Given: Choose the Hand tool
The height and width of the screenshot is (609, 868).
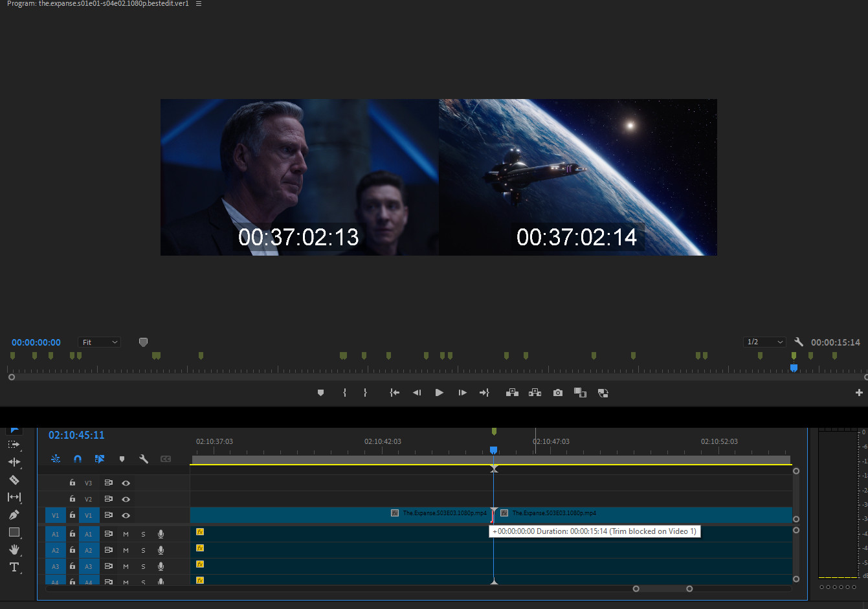Looking at the screenshot, I should pos(14,549).
